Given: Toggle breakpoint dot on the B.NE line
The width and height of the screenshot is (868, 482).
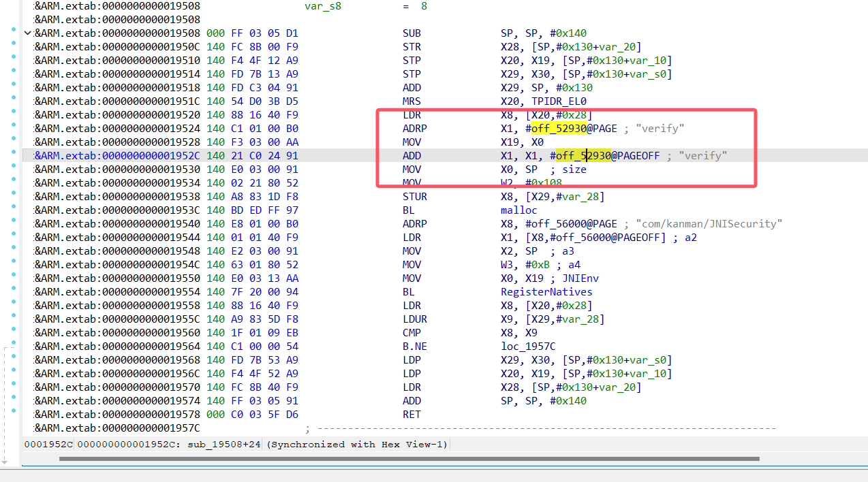Looking at the screenshot, I should 14,342.
